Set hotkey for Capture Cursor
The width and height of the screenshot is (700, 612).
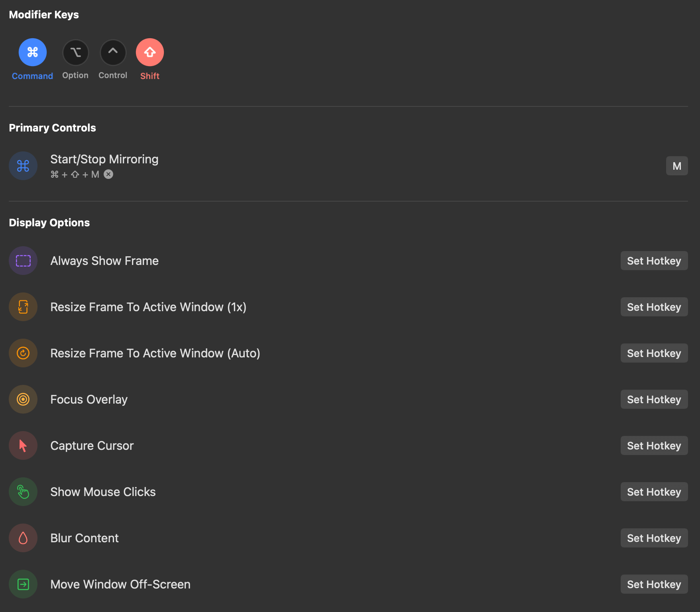click(x=654, y=445)
